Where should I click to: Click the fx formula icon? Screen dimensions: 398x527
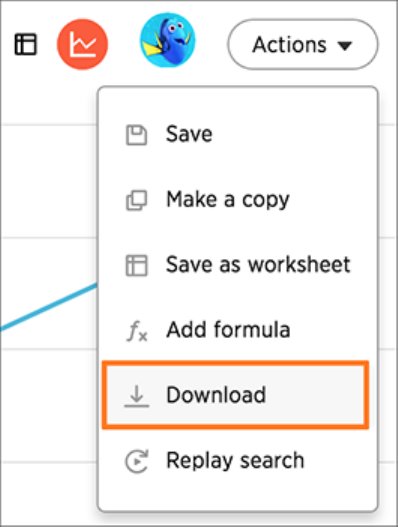pyautogui.click(x=137, y=331)
